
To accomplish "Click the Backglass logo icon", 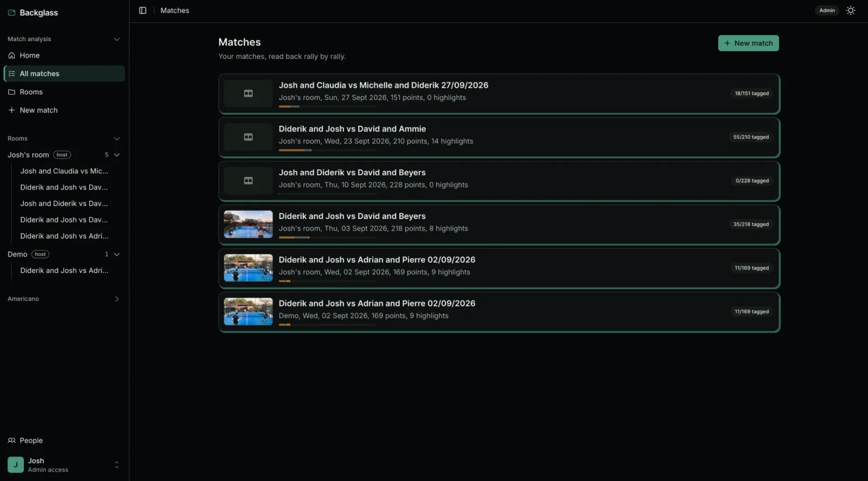I will [11, 12].
